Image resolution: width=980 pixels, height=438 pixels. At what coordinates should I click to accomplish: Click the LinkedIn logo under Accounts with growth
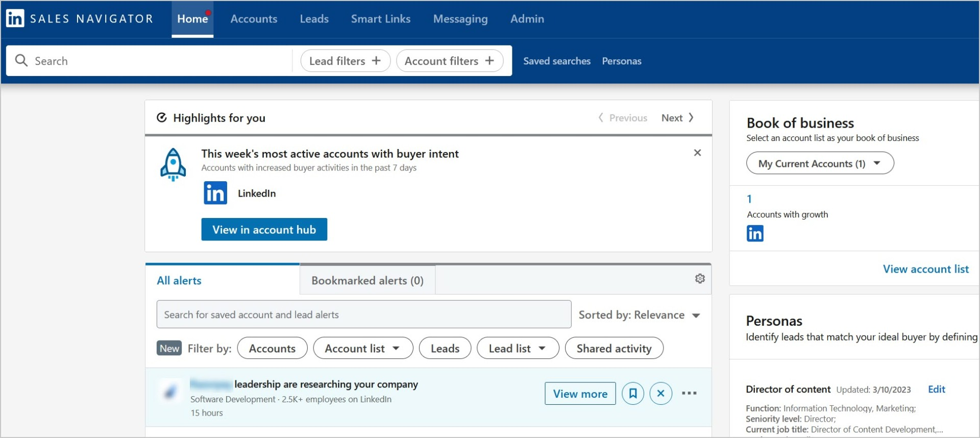(x=755, y=234)
